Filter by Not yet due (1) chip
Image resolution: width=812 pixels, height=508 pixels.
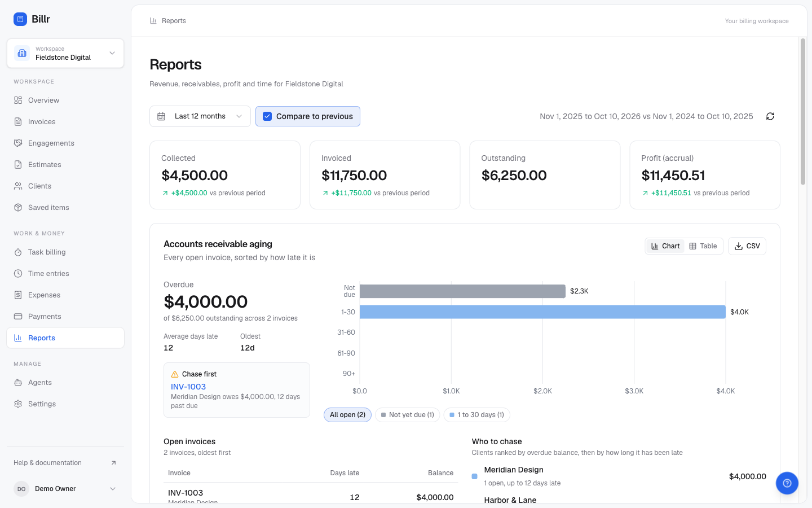(x=407, y=415)
